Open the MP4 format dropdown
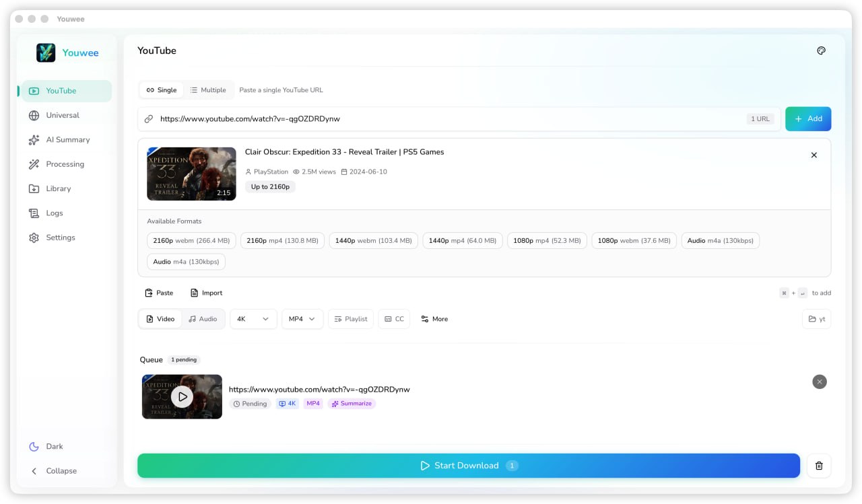The width and height of the screenshot is (862, 504). point(302,319)
